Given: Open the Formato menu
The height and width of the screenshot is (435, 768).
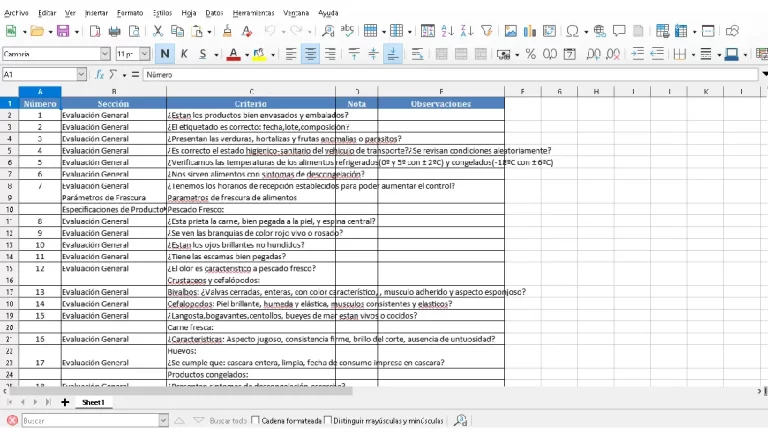Looking at the screenshot, I should 130,13.
